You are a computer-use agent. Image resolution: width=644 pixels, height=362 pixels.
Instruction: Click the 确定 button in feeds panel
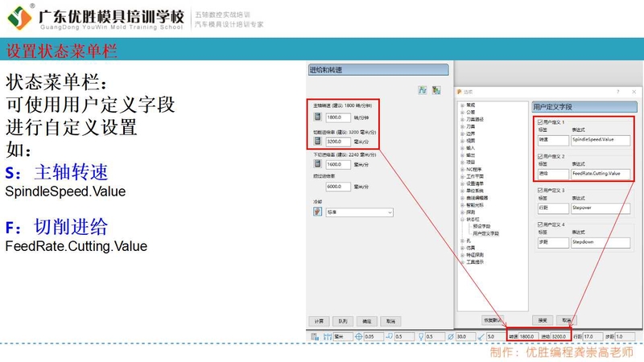click(x=367, y=321)
